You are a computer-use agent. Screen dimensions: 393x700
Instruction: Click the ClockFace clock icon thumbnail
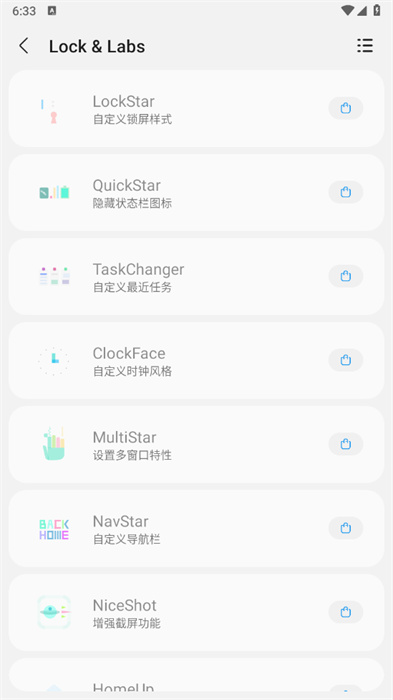54,360
